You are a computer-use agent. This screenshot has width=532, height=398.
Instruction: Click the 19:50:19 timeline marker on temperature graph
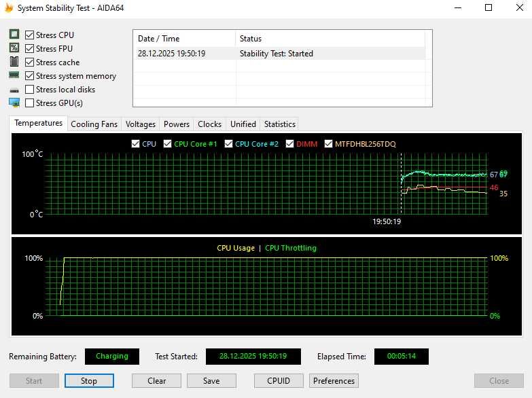(x=387, y=221)
